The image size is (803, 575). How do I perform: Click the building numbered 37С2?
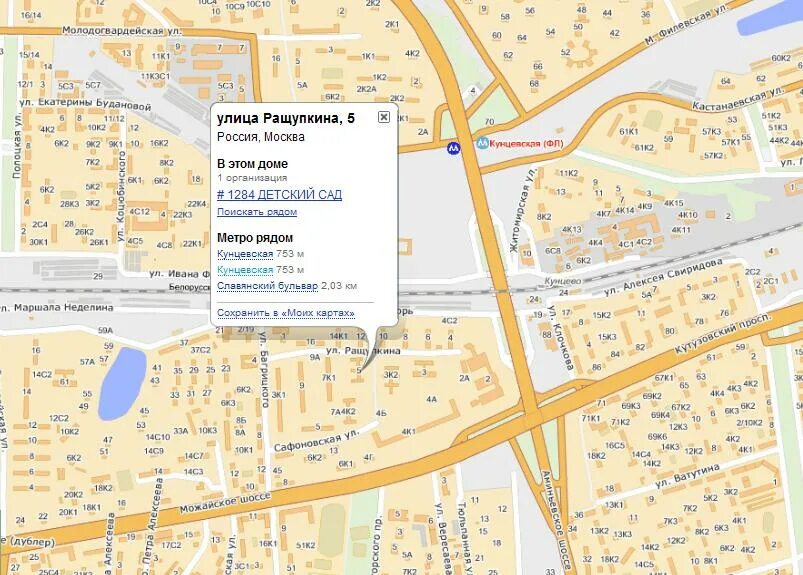pyautogui.click(x=200, y=350)
